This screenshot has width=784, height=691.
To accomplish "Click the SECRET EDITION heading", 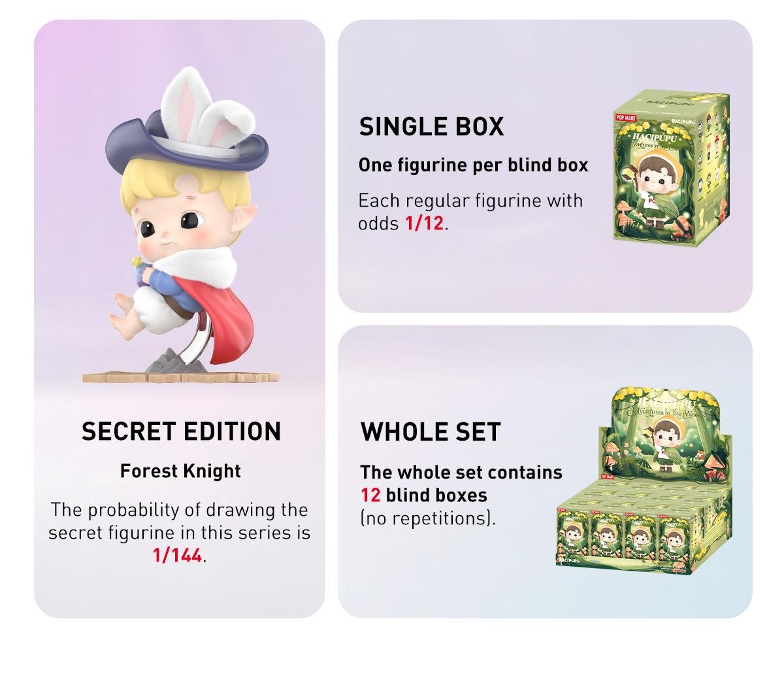I will click(181, 431).
